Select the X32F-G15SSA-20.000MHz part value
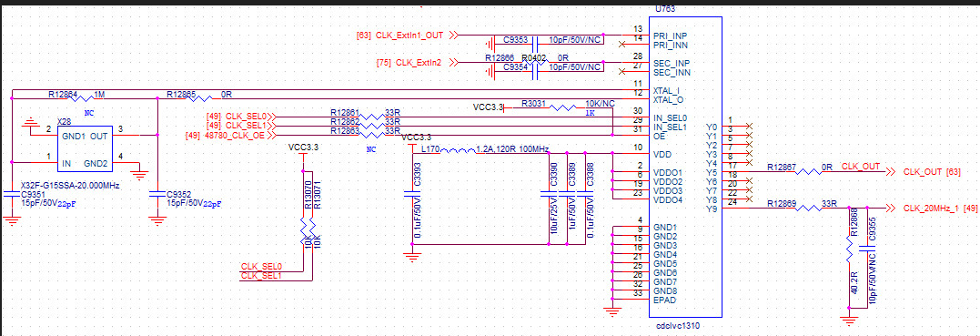This screenshot has width=980, height=336. tap(71, 186)
